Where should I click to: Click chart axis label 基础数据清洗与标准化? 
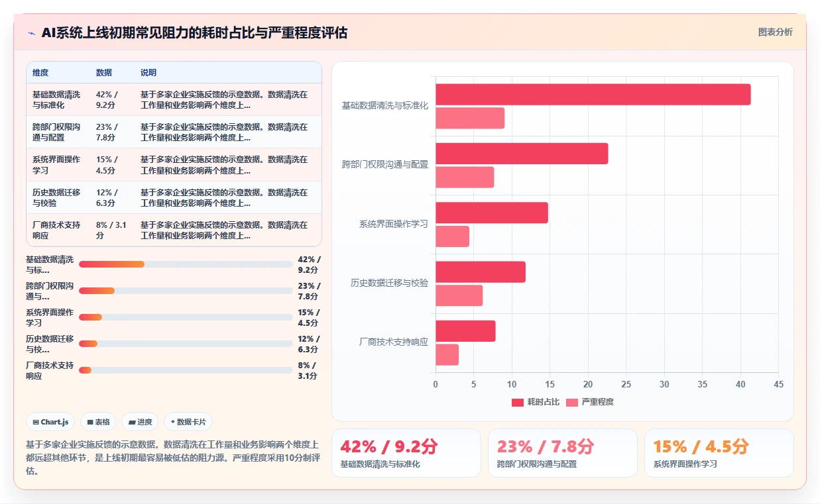[x=385, y=105]
